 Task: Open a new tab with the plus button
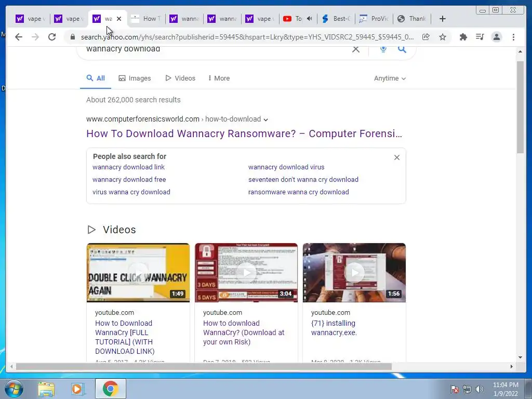pos(443,19)
